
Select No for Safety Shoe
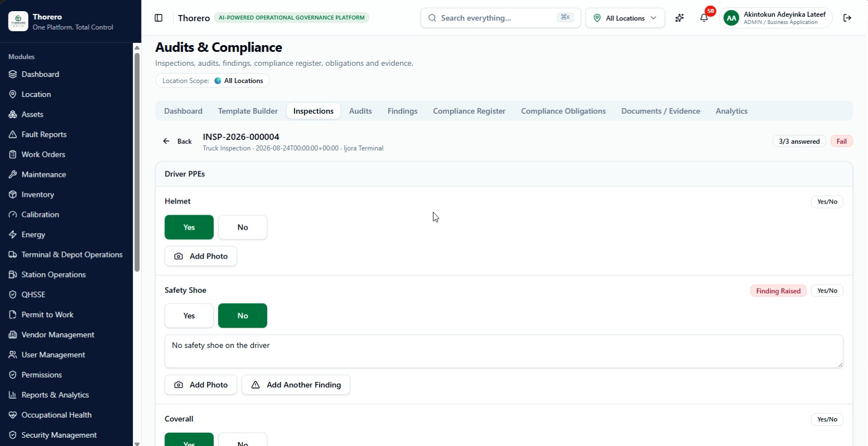[x=243, y=316]
